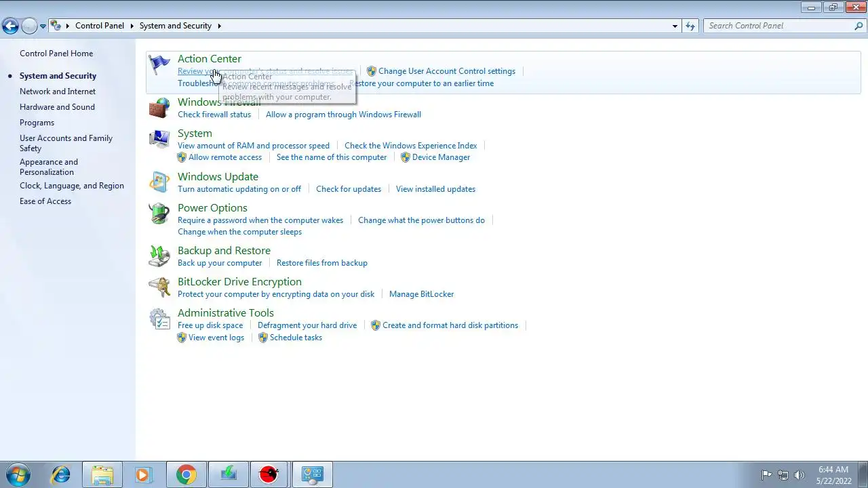Click the search magnifier icon

(x=859, y=26)
